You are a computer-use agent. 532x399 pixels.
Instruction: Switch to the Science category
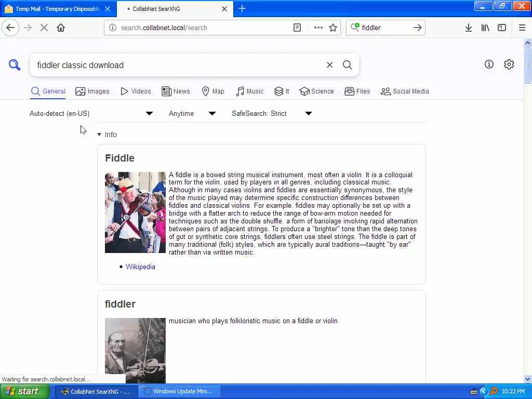[x=316, y=91]
